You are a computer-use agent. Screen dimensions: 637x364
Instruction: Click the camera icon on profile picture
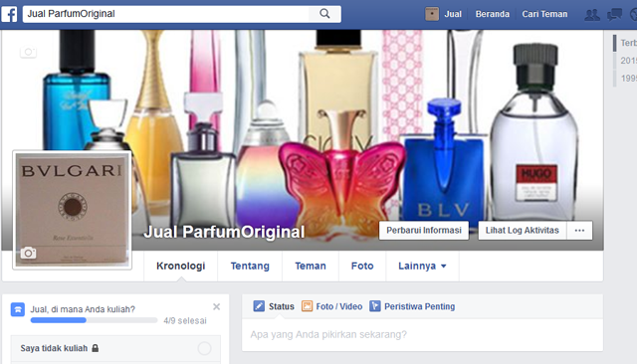point(28,253)
